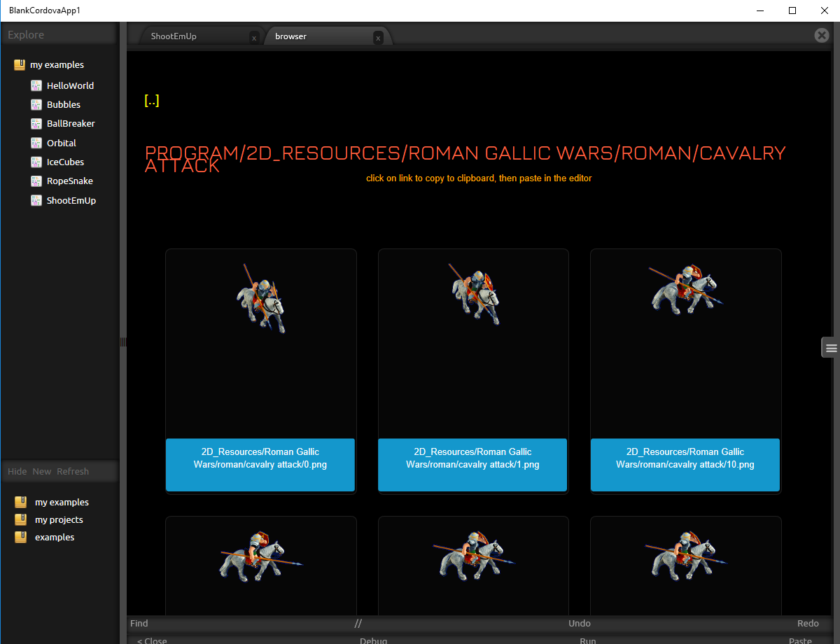Open HelloWorld example

[70, 85]
